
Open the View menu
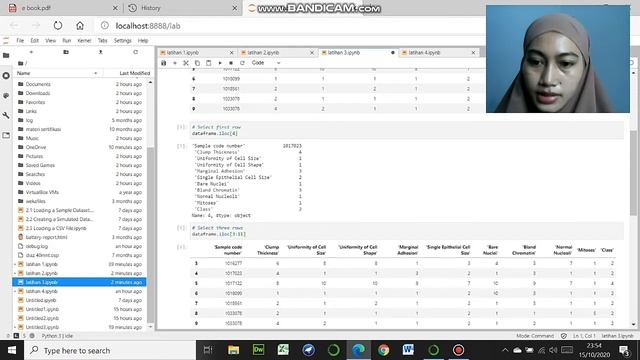click(51, 40)
